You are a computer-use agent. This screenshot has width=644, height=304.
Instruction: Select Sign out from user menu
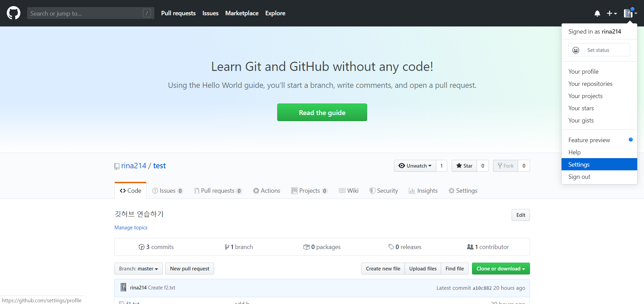tap(599, 177)
